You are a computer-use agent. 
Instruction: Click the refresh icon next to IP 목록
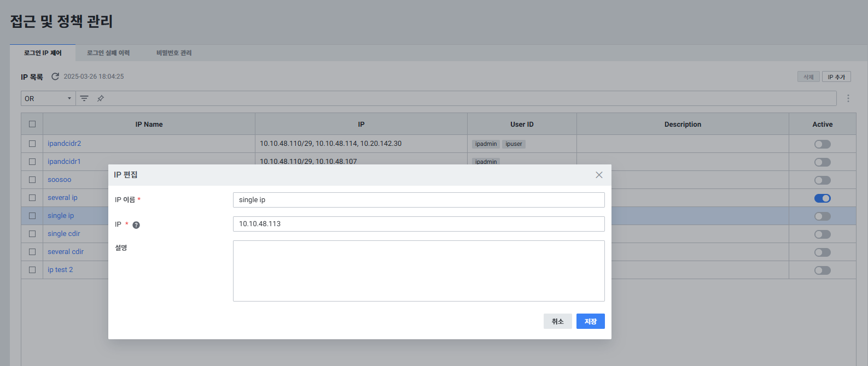tap(55, 76)
